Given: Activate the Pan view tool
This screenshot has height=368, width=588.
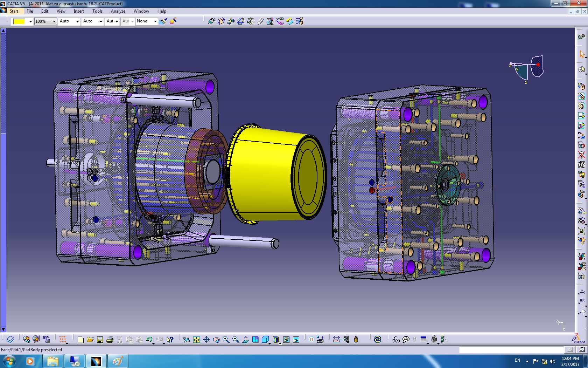Looking at the screenshot, I should pyautogui.click(x=206, y=340).
